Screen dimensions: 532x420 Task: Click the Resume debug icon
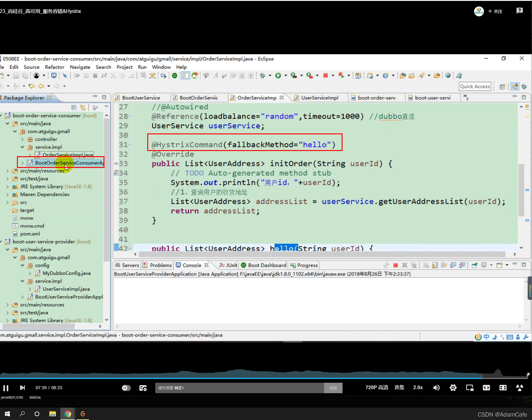click(77, 75)
